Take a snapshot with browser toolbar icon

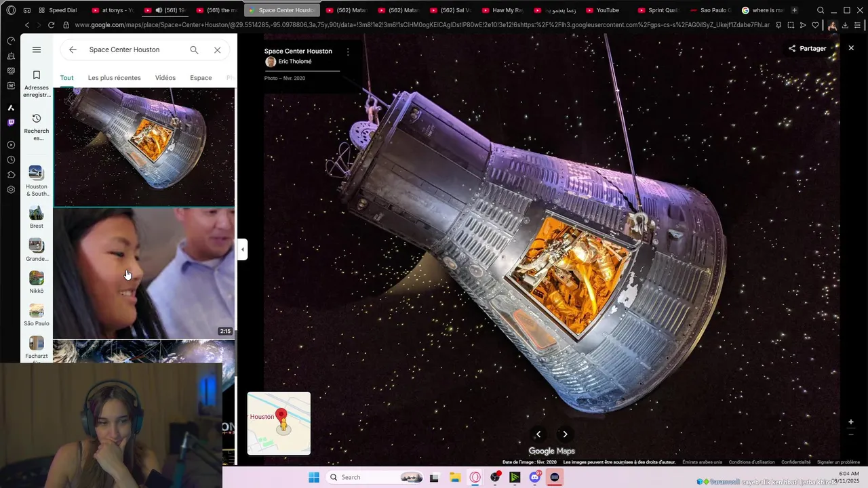point(791,25)
